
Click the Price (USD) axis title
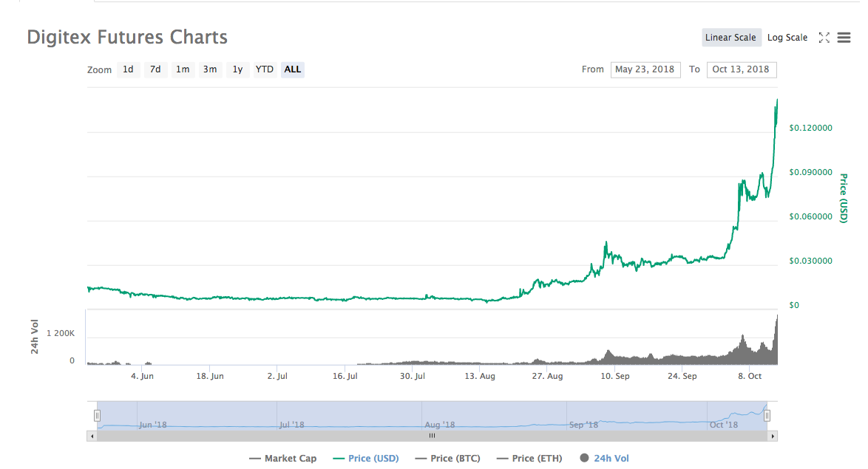844,198
